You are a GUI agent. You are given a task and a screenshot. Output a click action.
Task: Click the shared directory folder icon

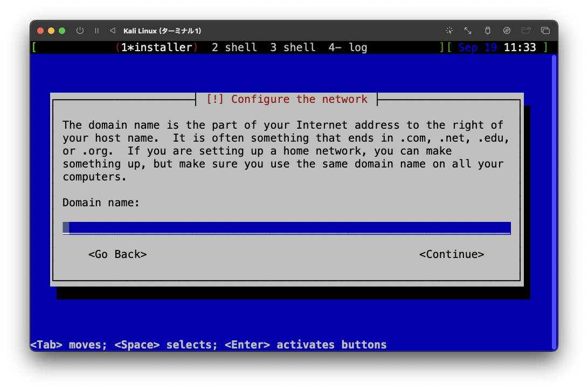(526, 31)
